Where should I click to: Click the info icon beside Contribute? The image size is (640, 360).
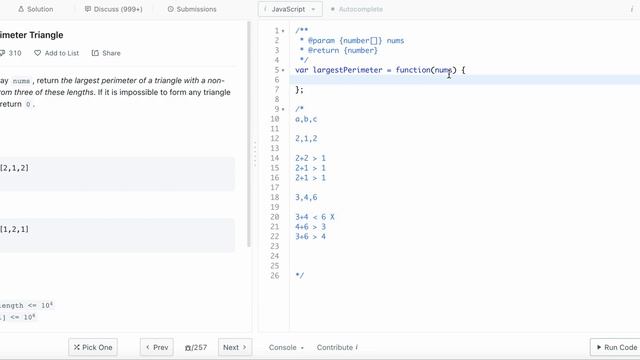[x=356, y=347]
